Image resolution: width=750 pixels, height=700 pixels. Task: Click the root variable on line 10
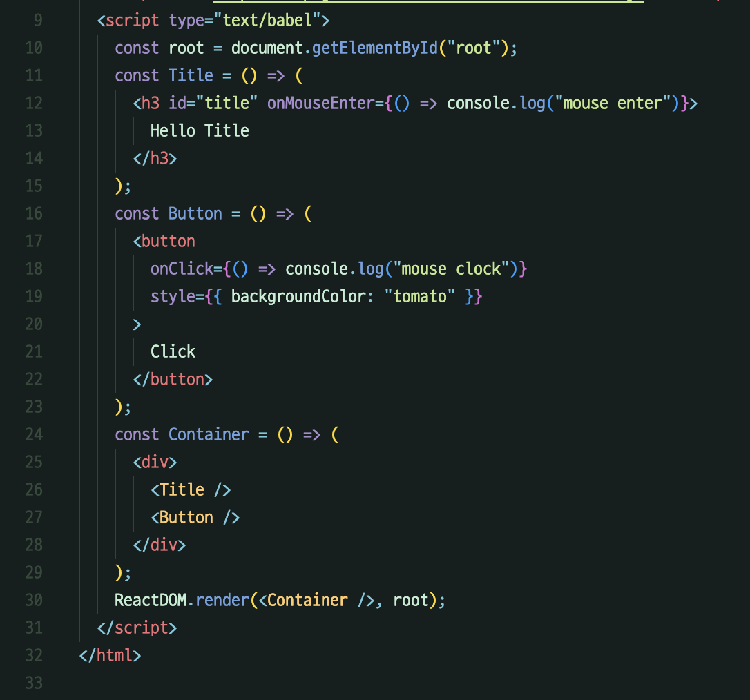tap(186, 48)
